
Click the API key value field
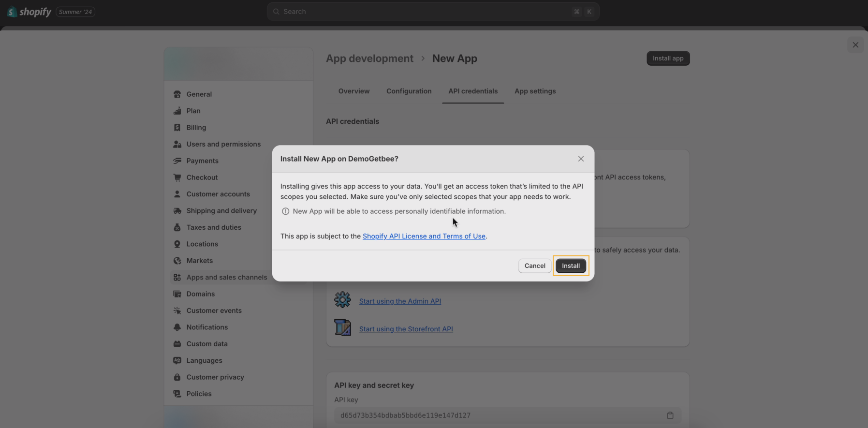(508, 415)
